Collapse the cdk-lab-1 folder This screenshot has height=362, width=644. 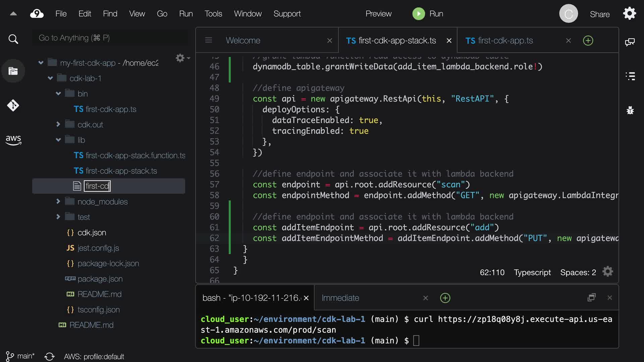coord(50,78)
